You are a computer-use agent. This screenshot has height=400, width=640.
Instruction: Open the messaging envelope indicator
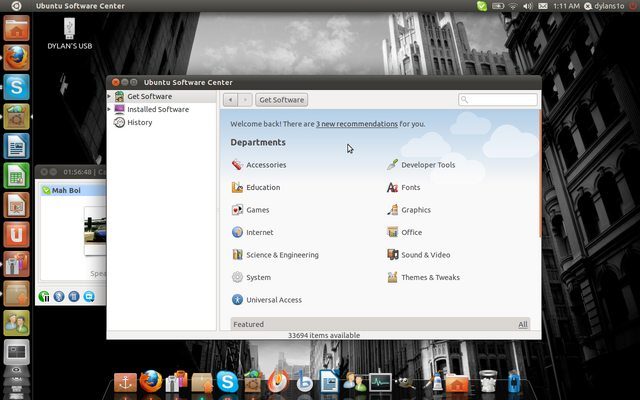(542, 6)
